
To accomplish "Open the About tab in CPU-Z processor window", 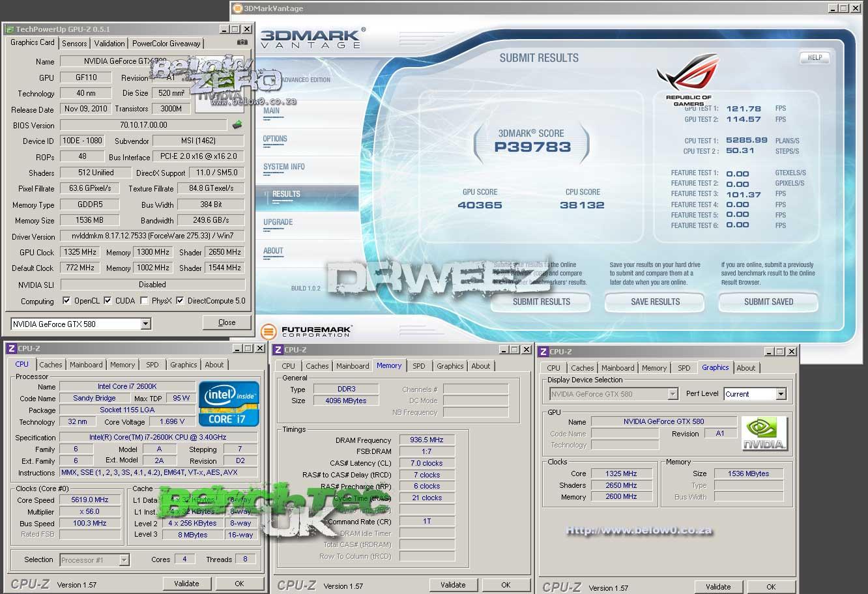I will (x=214, y=365).
